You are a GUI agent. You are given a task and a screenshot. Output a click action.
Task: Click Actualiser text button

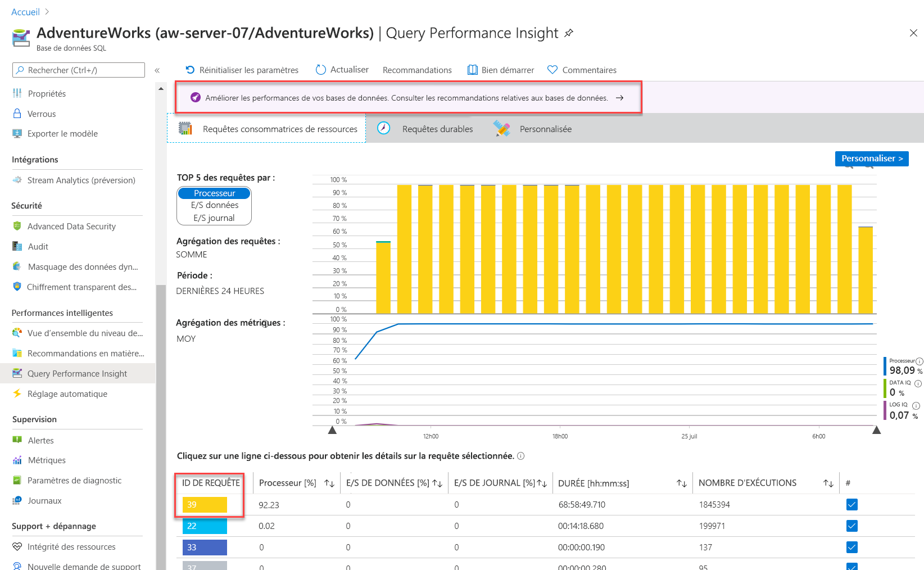pyautogui.click(x=350, y=69)
